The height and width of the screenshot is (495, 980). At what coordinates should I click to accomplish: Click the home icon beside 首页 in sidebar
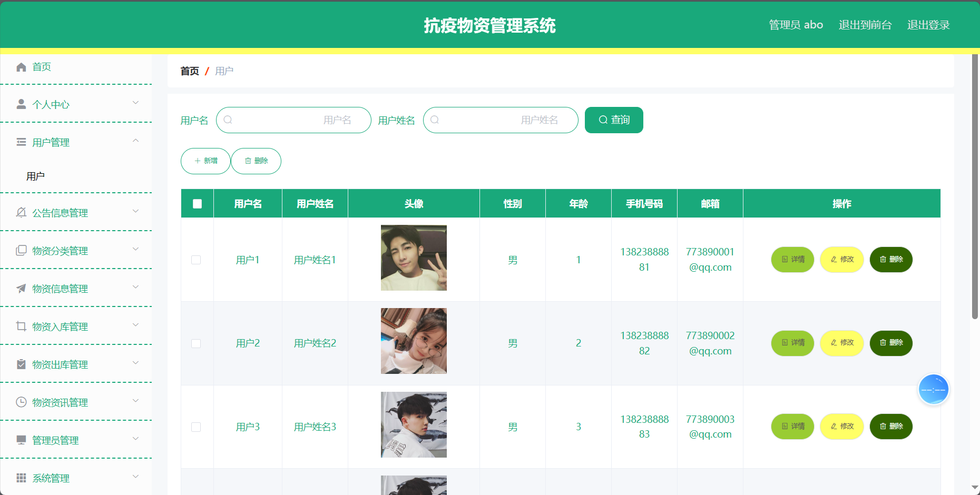coord(21,67)
